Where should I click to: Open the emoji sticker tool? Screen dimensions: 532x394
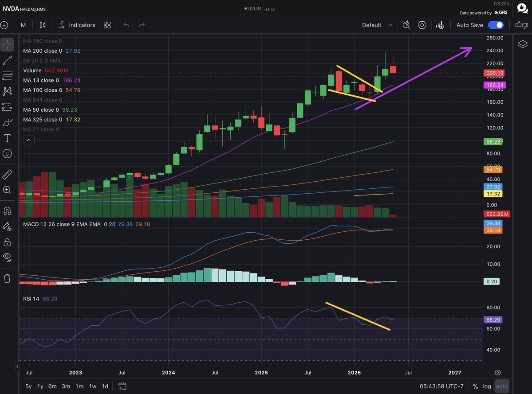pyautogui.click(x=7, y=154)
